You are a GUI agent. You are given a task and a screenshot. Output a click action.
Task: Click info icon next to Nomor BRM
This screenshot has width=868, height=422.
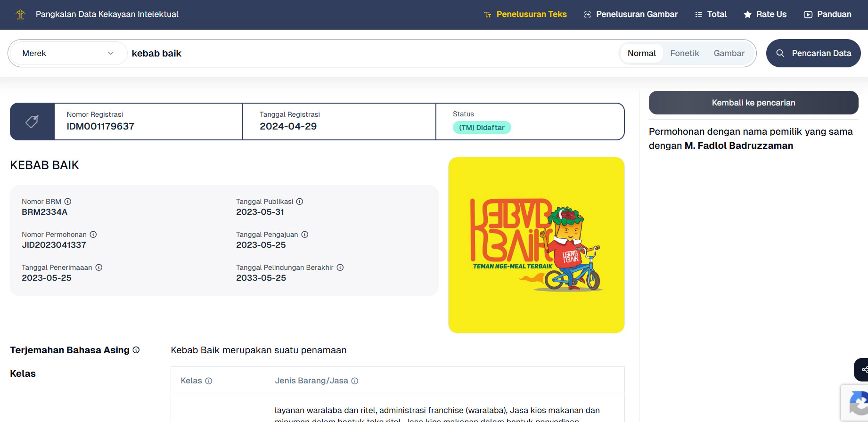pyautogui.click(x=68, y=202)
